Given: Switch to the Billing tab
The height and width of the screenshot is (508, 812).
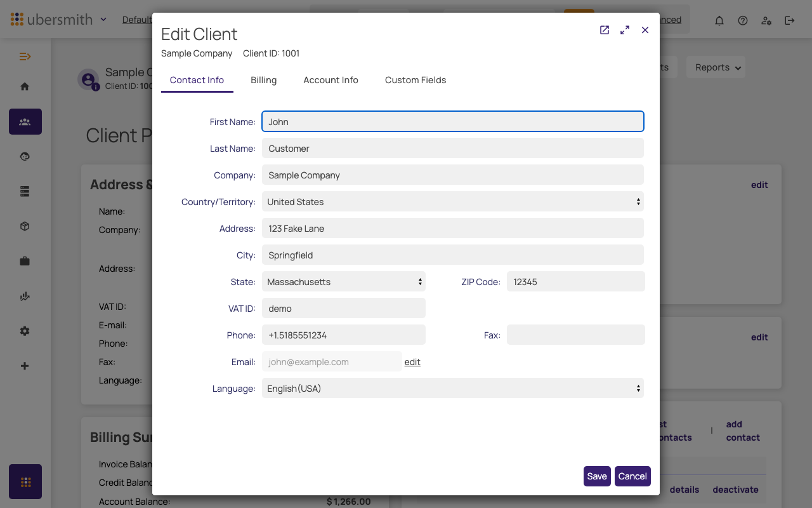Looking at the screenshot, I should coord(264,80).
